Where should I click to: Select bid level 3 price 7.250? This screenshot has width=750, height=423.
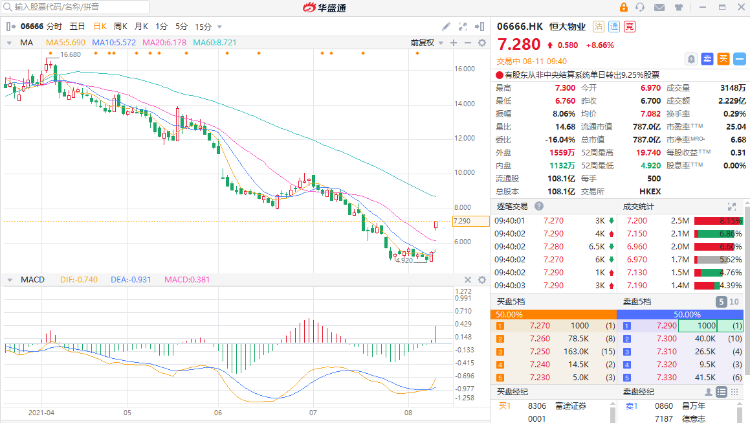coord(540,351)
